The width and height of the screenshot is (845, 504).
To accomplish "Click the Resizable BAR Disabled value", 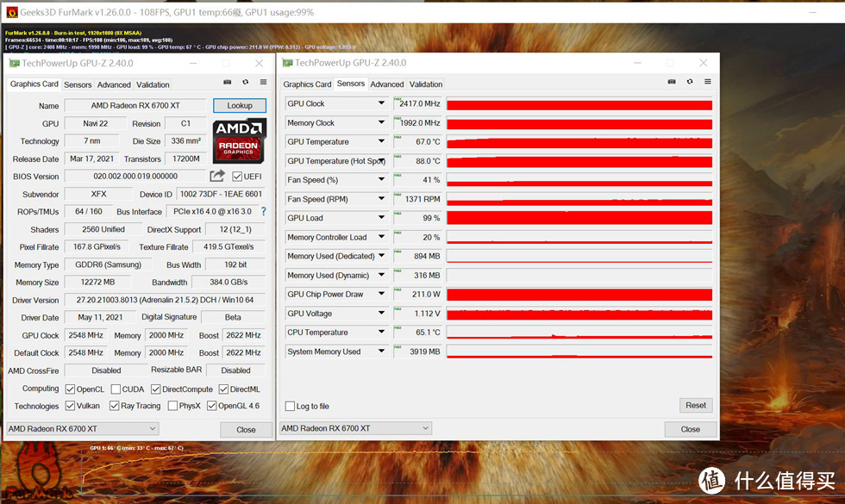I will click(235, 370).
